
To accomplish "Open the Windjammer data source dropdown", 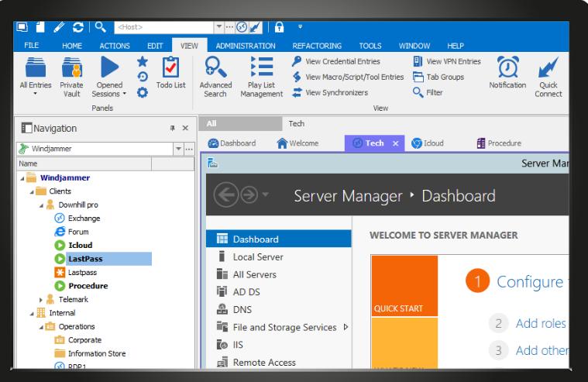I will [x=178, y=149].
